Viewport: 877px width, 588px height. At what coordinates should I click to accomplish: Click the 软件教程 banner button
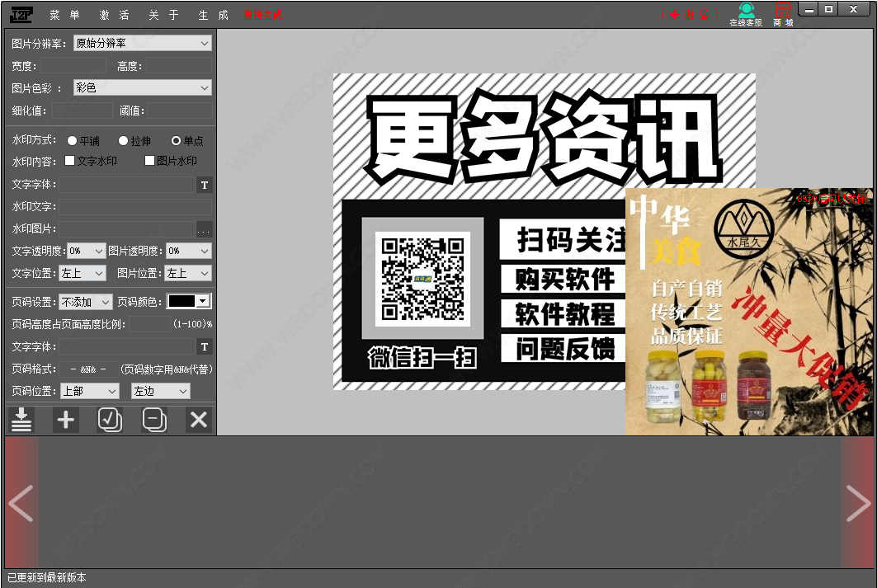(x=563, y=314)
